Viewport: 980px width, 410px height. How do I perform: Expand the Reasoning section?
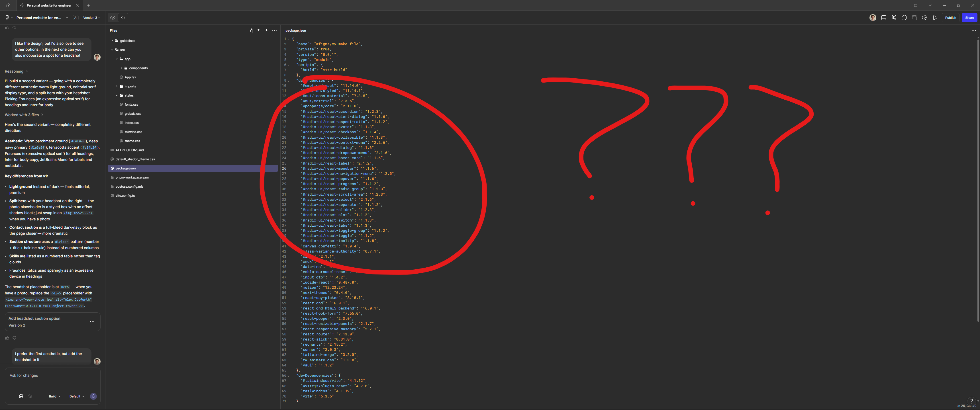coord(16,71)
